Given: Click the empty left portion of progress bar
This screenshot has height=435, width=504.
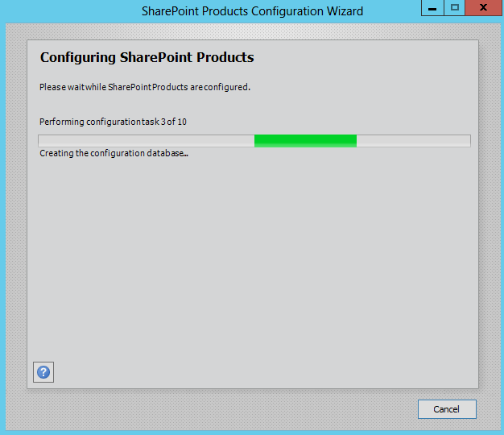Looking at the screenshot, I should [147, 141].
